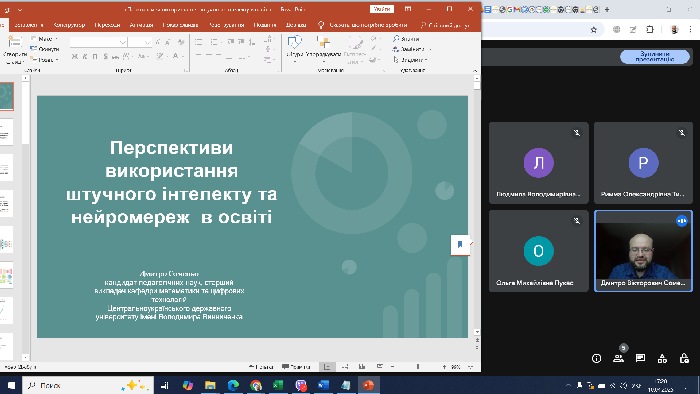The height and width of the screenshot is (394, 700).
Task: Open meeting details info icon in Meet
Action: (x=596, y=358)
